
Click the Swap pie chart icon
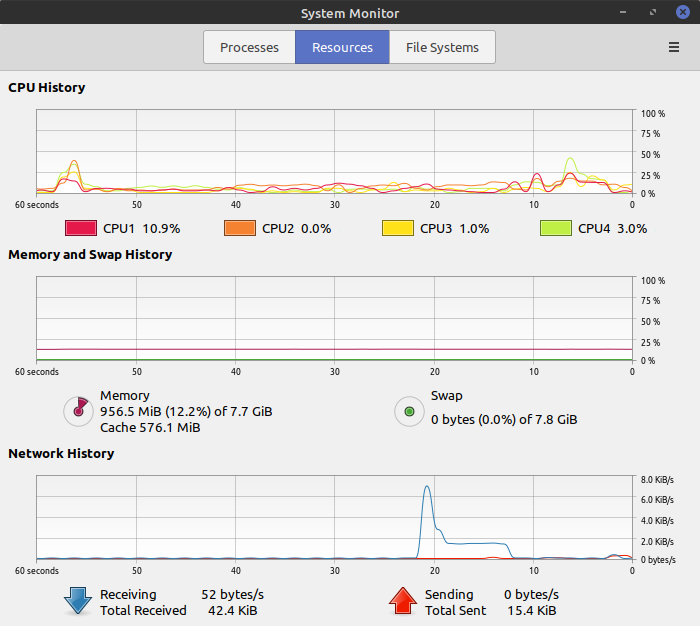pyautogui.click(x=408, y=411)
